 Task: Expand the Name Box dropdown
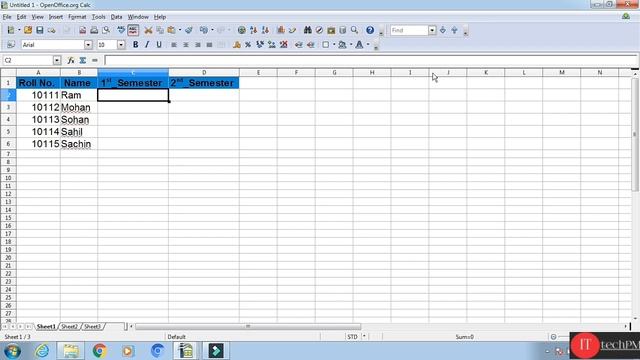[57, 60]
